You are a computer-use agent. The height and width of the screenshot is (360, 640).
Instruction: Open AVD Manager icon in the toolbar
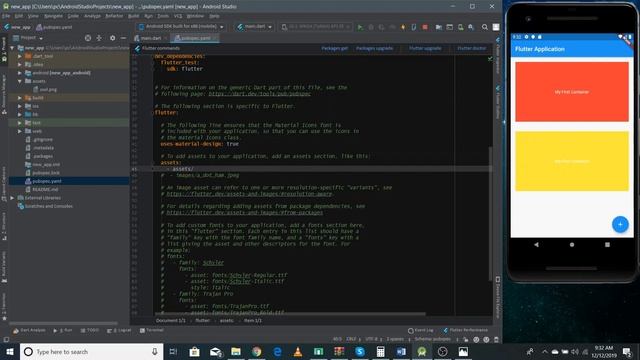point(460,27)
